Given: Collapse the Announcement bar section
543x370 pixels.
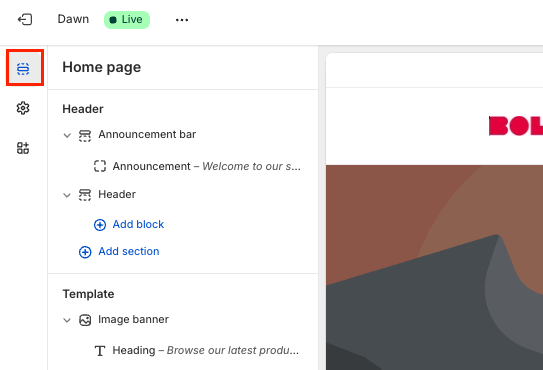Looking at the screenshot, I should point(67,135).
